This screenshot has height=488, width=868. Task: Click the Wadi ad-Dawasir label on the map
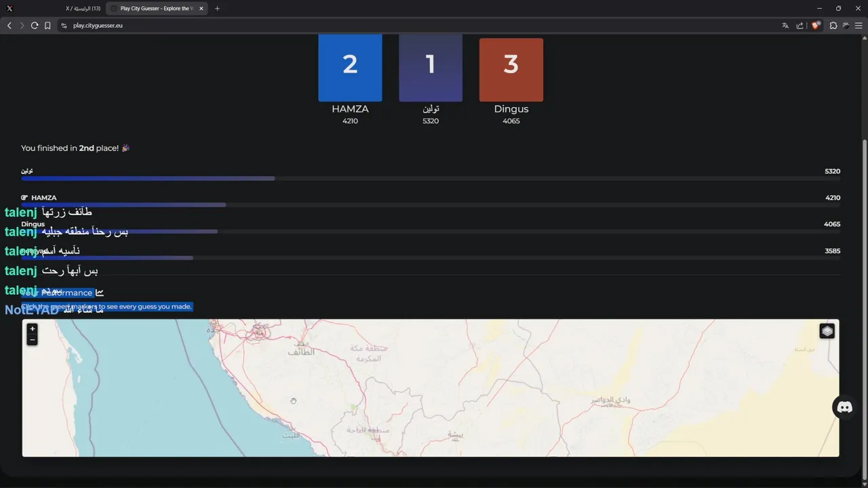[x=611, y=401]
